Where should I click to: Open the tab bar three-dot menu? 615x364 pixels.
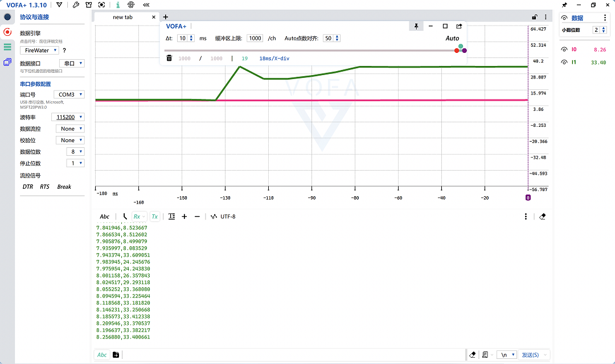[x=546, y=17]
